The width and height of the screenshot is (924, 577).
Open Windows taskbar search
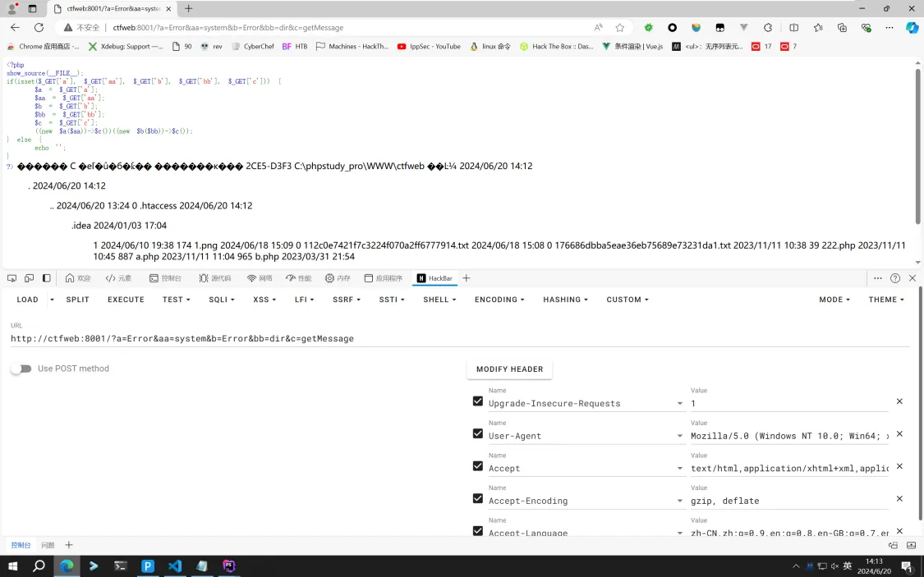pos(39,566)
